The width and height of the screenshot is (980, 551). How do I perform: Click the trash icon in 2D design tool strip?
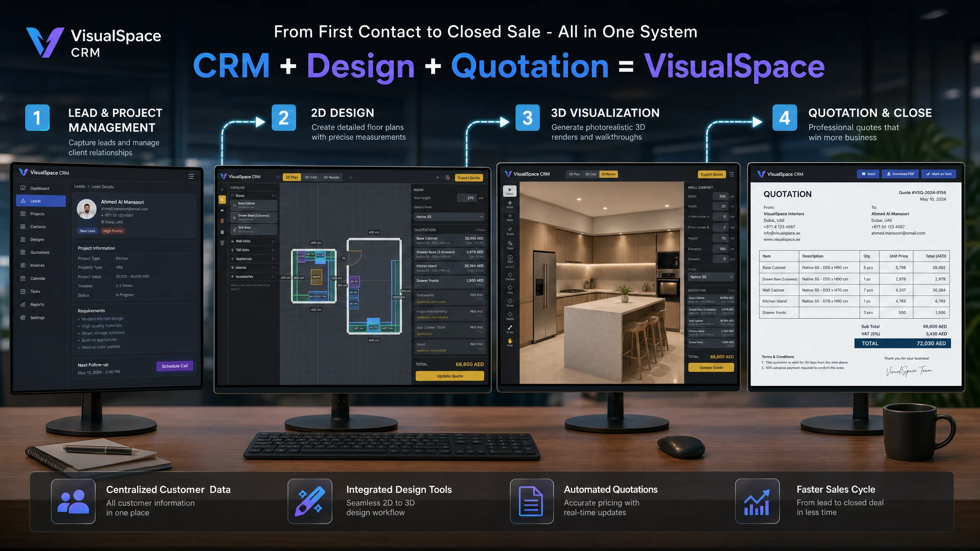(222, 243)
